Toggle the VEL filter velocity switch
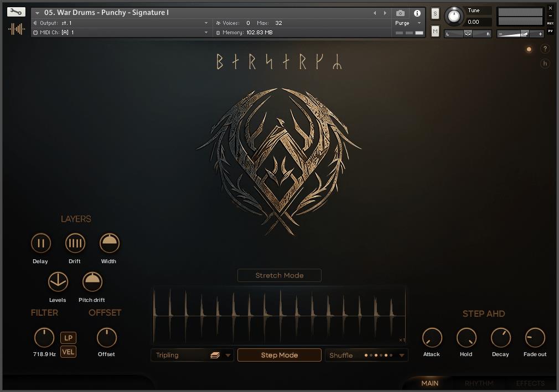Image resolution: width=559 pixels, height=392 pixels. click(x=68, y=351)
